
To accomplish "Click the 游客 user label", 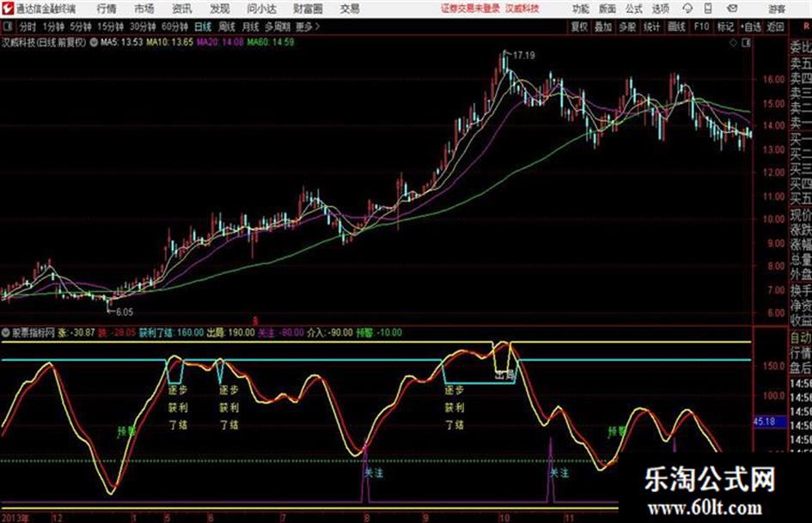I will (x=776, y=9).
